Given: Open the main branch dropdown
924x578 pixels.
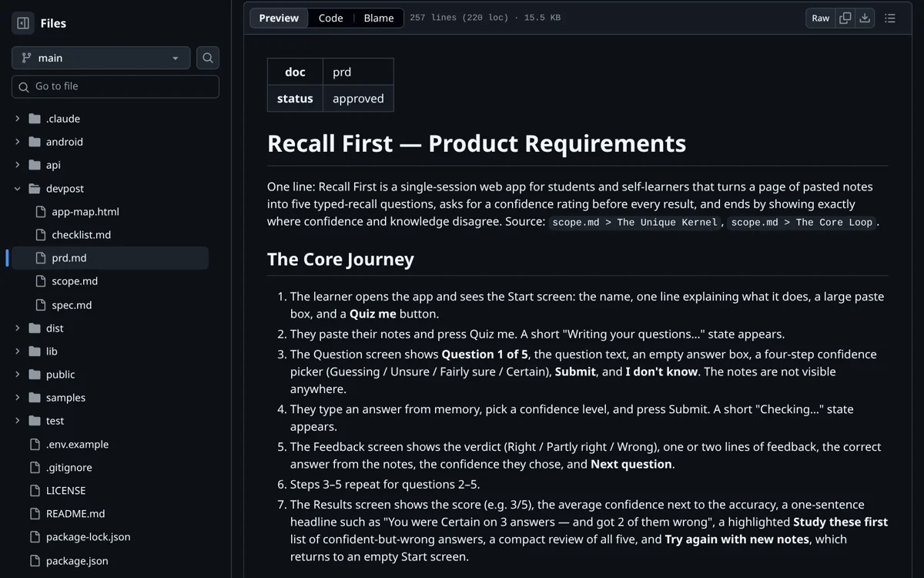Looking at the screenshot, I should [x=101, y=58].
